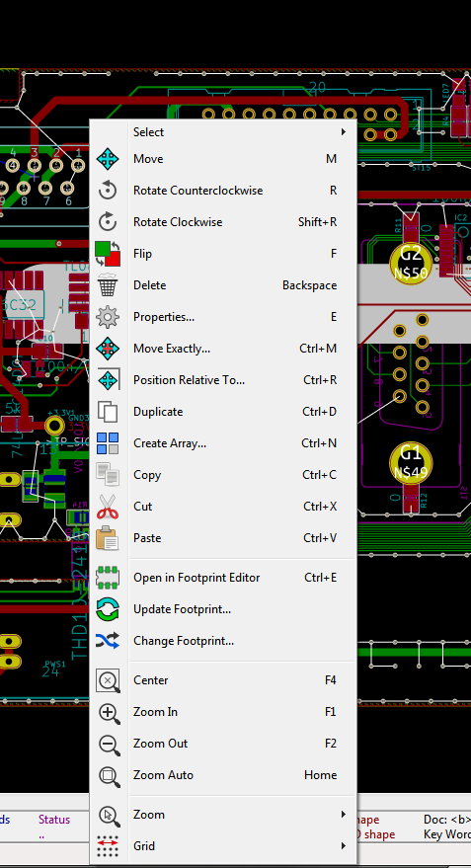The width and height of the screenshot is (471, 868).
Task: Click the Zoom In magnifier icon
Action: 109,712
